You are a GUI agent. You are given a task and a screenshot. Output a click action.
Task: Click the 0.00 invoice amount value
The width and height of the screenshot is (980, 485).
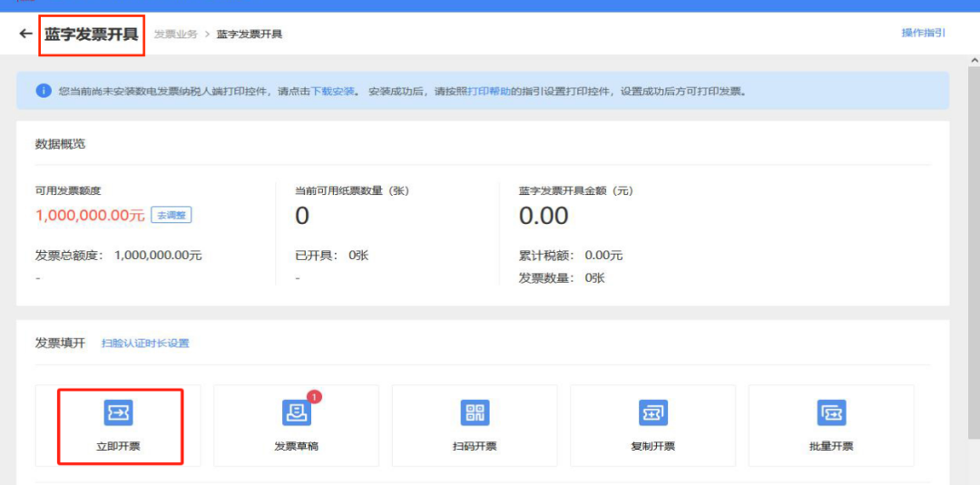pos(544,216)
